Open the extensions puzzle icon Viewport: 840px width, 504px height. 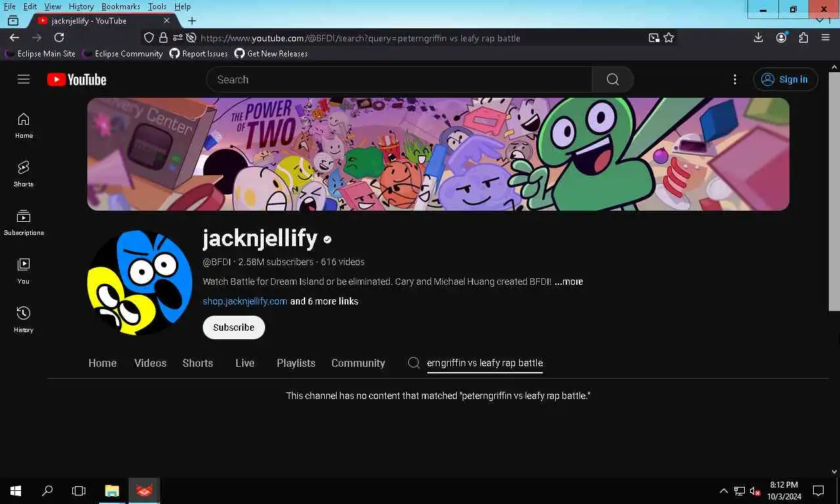pyautogui.click(x=803, y=38)
